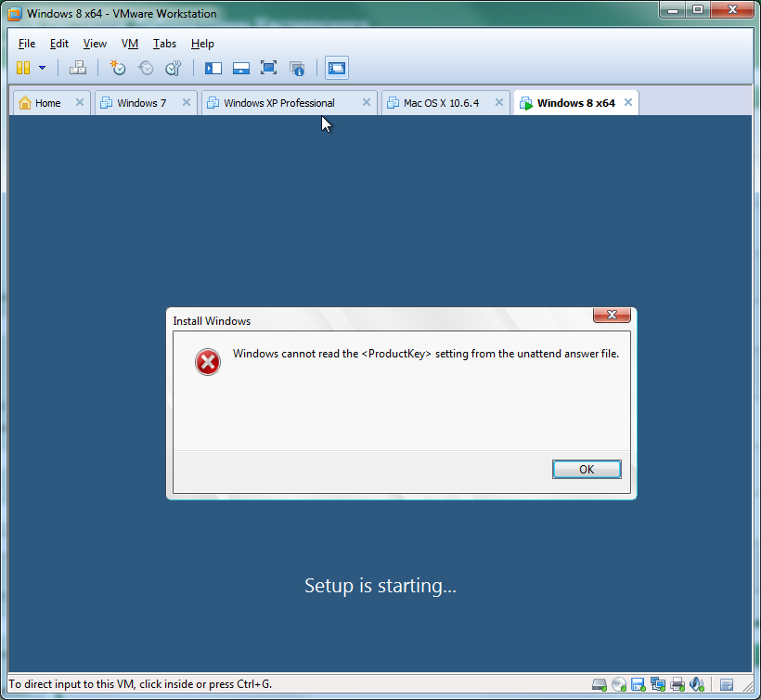Open the snapshot manager
761x700 pixels.
point(174,68)
